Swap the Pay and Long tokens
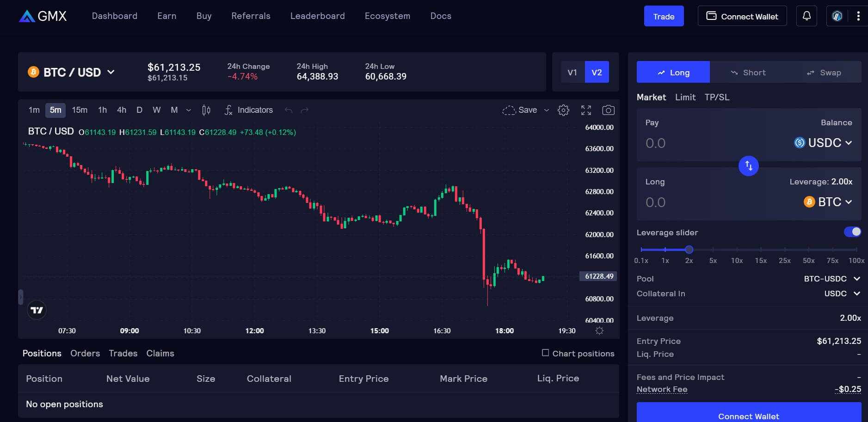 [748, 165]
